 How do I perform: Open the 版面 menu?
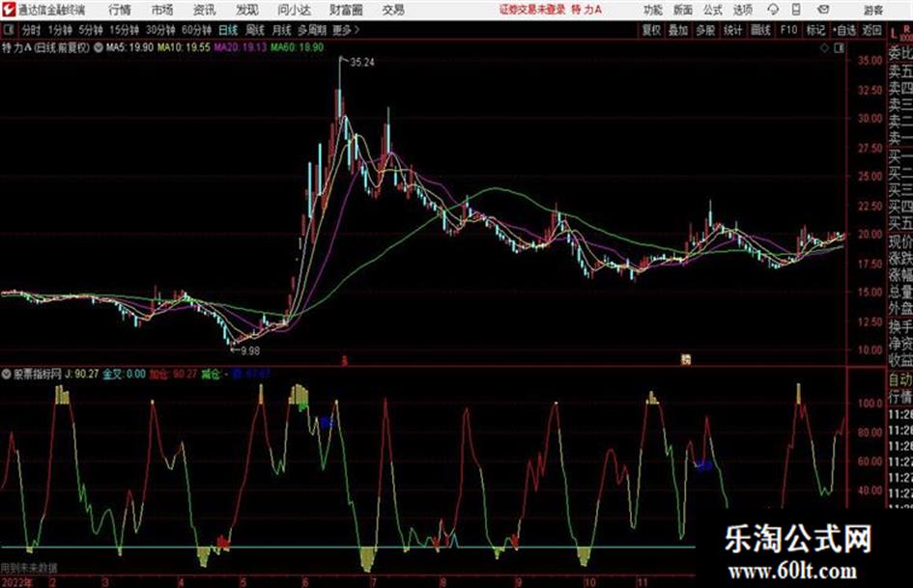coord(682,10)
